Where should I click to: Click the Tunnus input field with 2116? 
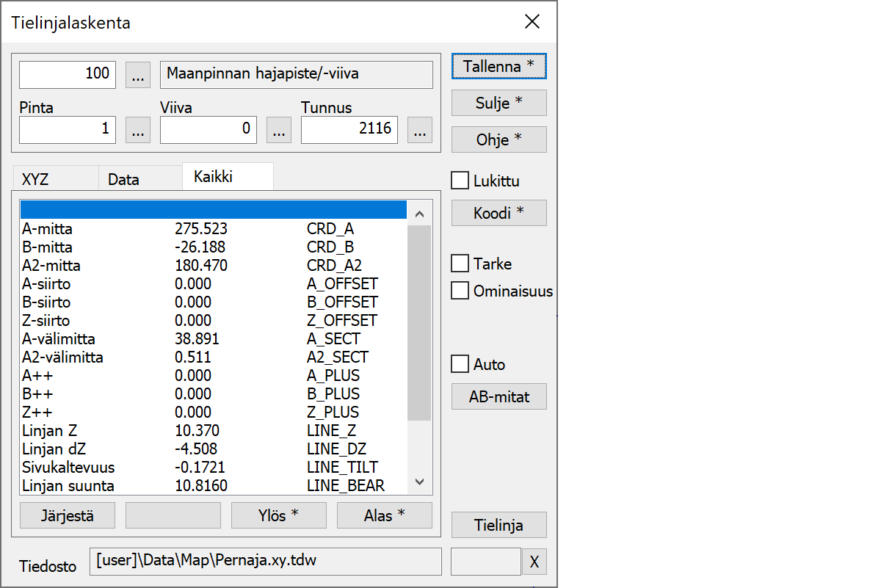[x=349, y=130]
